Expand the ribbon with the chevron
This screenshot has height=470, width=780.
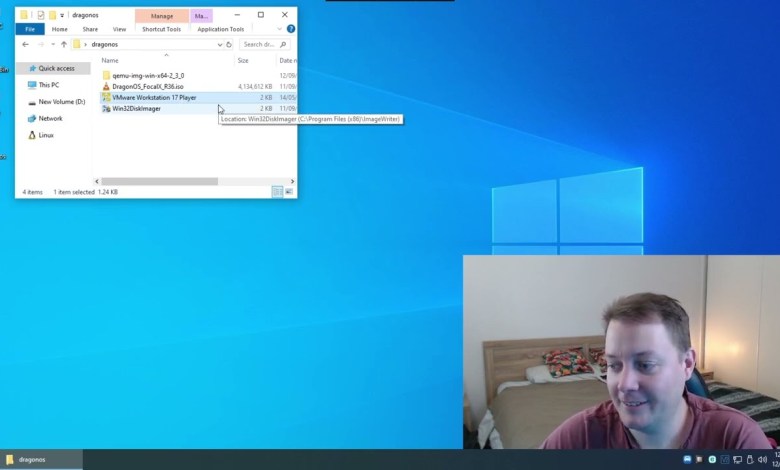click(279, 29)
